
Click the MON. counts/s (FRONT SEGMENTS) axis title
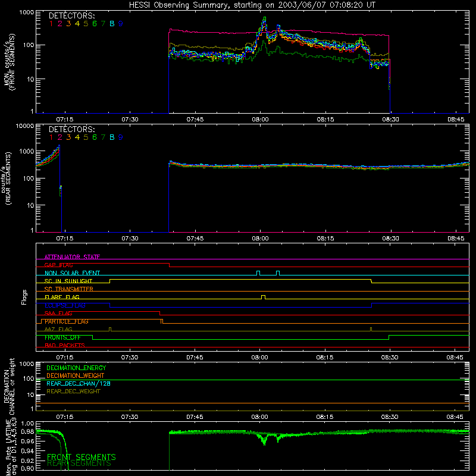[x=9, y=62]
